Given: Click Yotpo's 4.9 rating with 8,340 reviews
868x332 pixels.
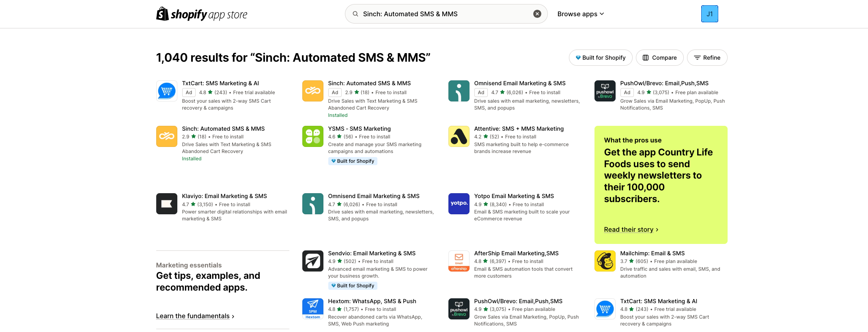Looking at the screenshot, I should [491, 205].
